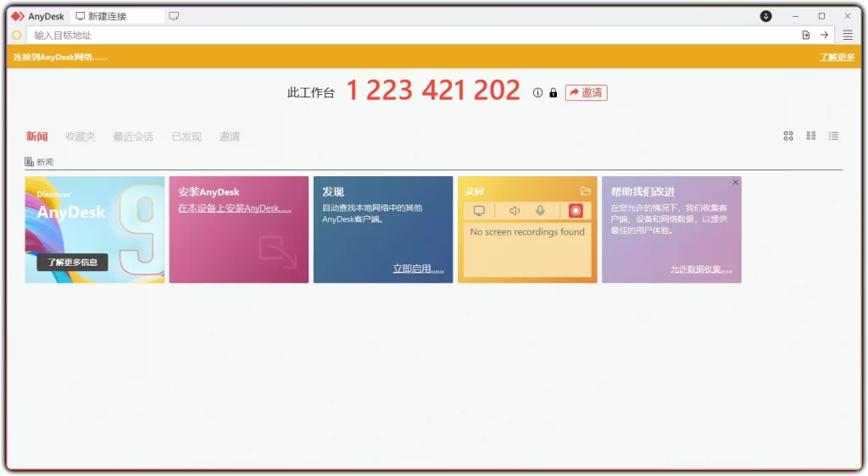Open the profile dropdown circle icon

click(765, 16)
